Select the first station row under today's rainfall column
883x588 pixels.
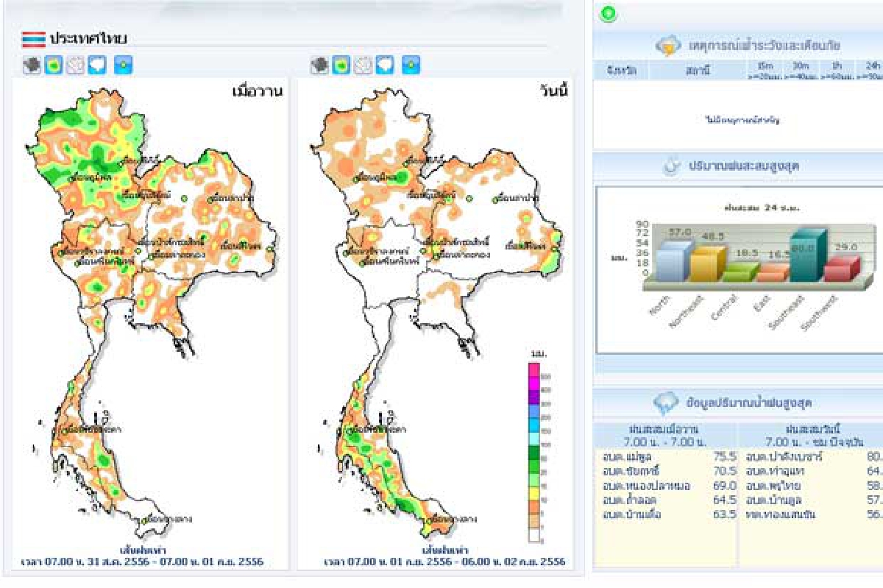click(813, 456)
